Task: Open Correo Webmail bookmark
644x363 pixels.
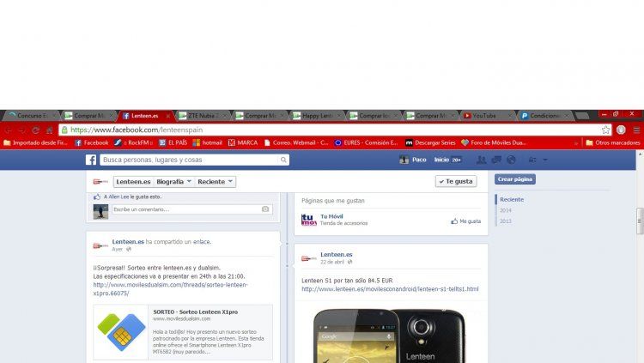Action: coord(296,143)
